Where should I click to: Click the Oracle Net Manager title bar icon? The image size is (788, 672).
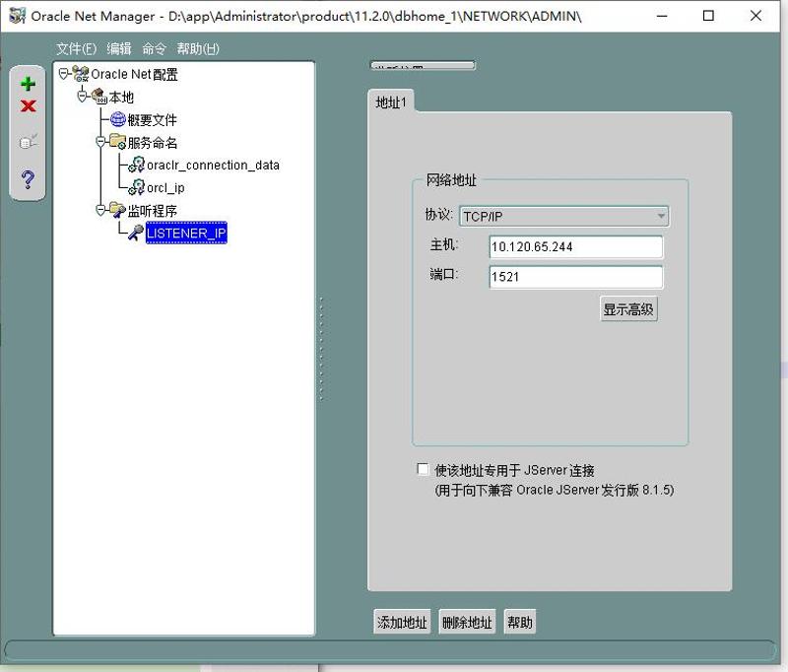tap(17, 16)
